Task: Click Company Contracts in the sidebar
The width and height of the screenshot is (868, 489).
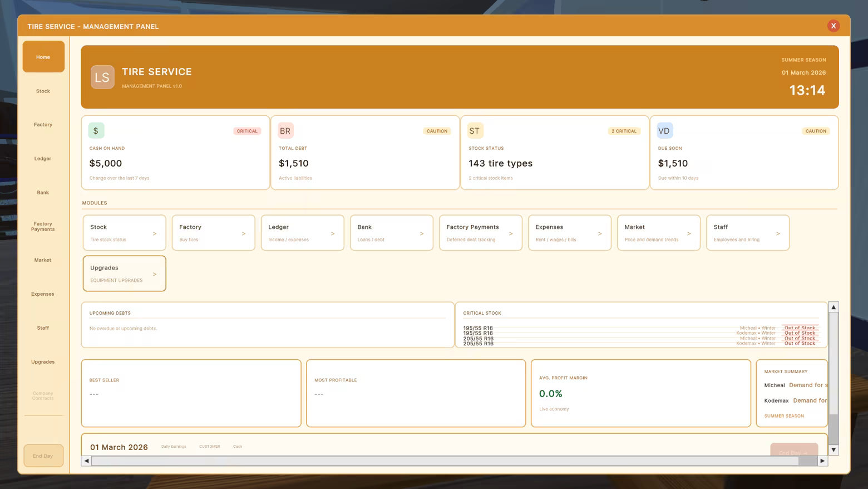Action: pos(43,396)
